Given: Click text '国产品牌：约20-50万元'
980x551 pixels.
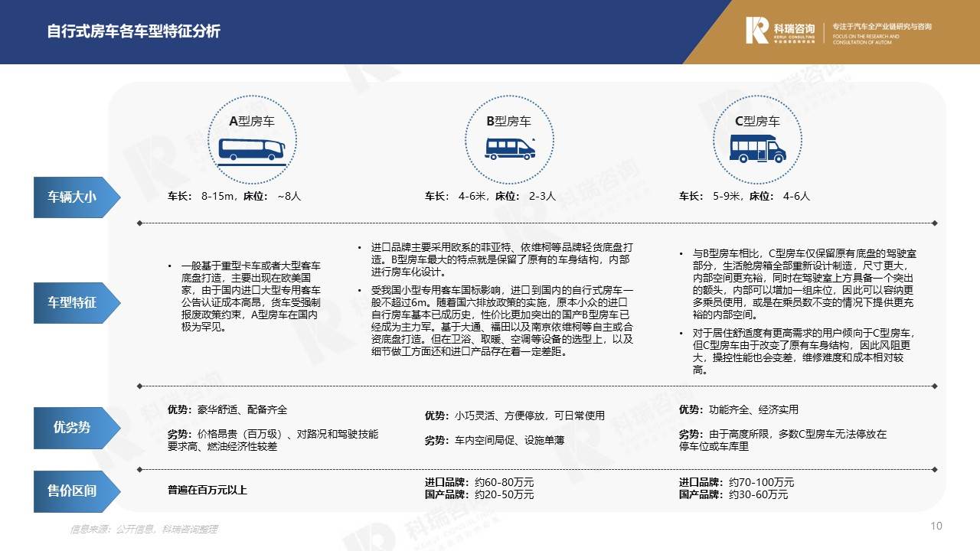Looking at the screenshot, I should coord(479,495).
